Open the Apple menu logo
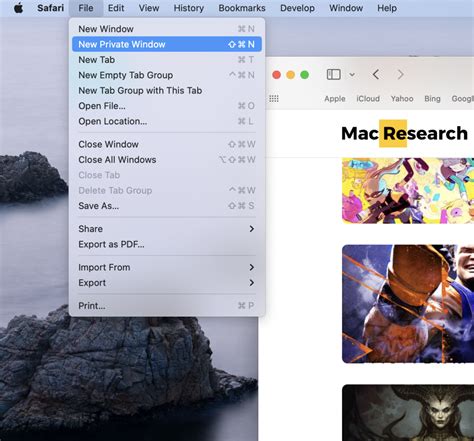474x441 pixels. (19, 8)
